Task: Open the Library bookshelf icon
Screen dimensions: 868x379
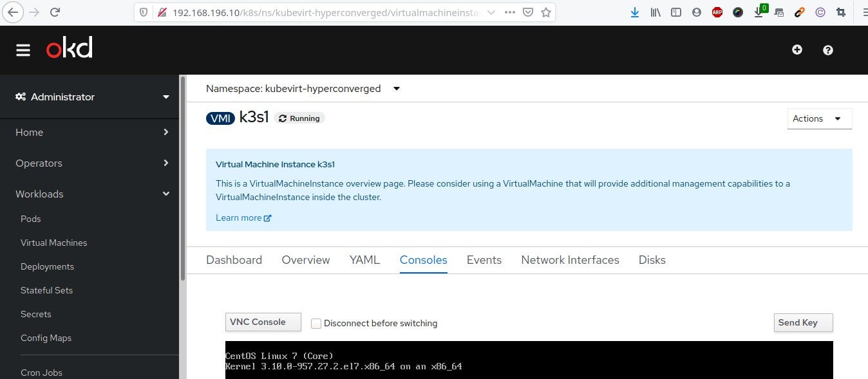Action: 656,12
